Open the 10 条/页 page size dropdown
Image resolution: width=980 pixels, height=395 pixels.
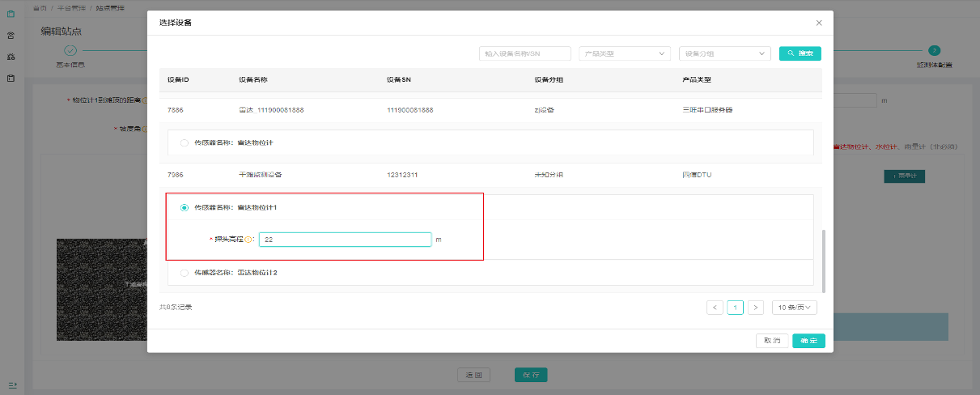click(x=794, y=308)
